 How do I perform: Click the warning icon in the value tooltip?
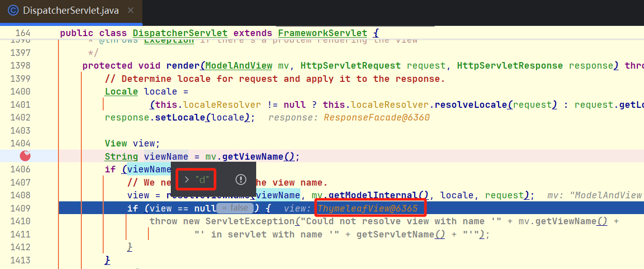[241, 180]
